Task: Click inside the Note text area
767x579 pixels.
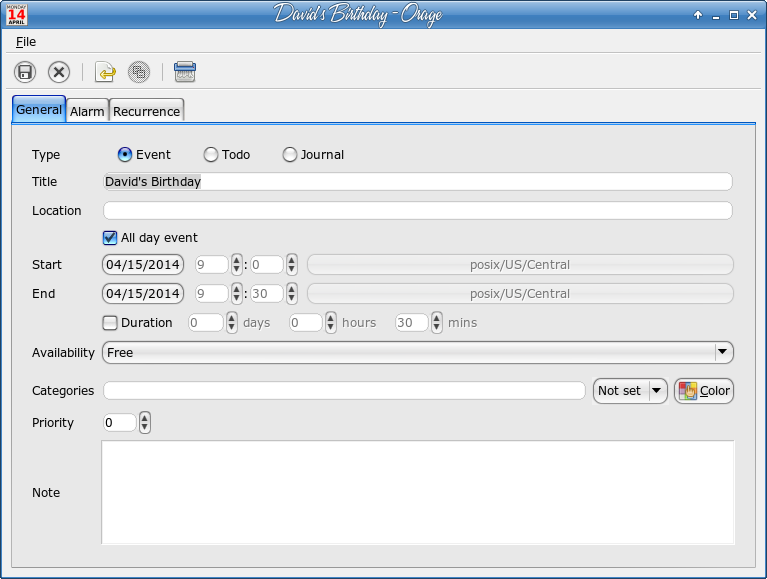Action: click(x=418, y=492)
